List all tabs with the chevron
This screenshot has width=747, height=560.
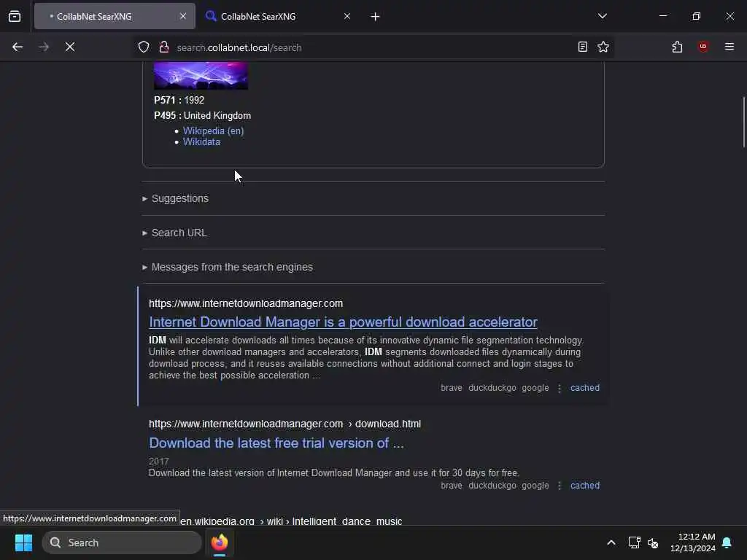coord(602,16)
